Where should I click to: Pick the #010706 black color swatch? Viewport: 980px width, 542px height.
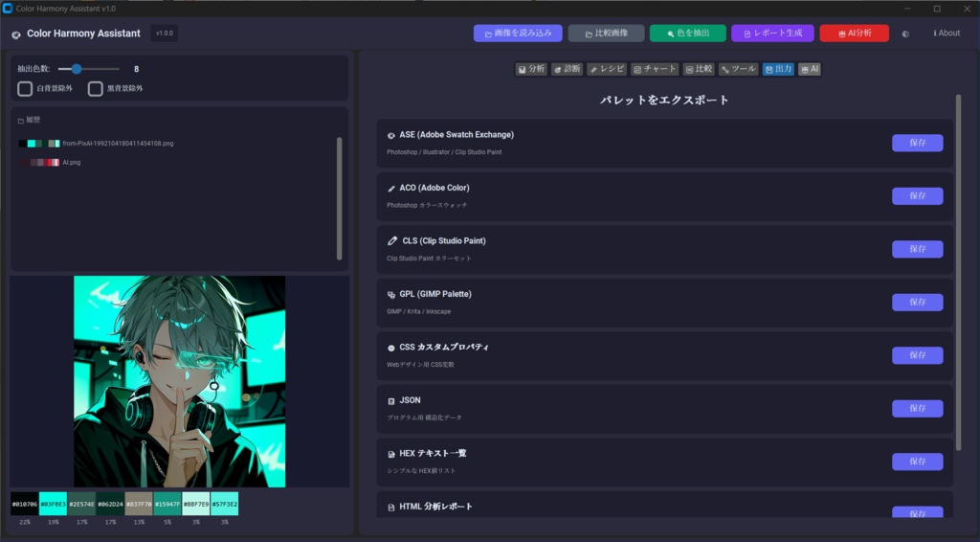(x=24, y=504)
